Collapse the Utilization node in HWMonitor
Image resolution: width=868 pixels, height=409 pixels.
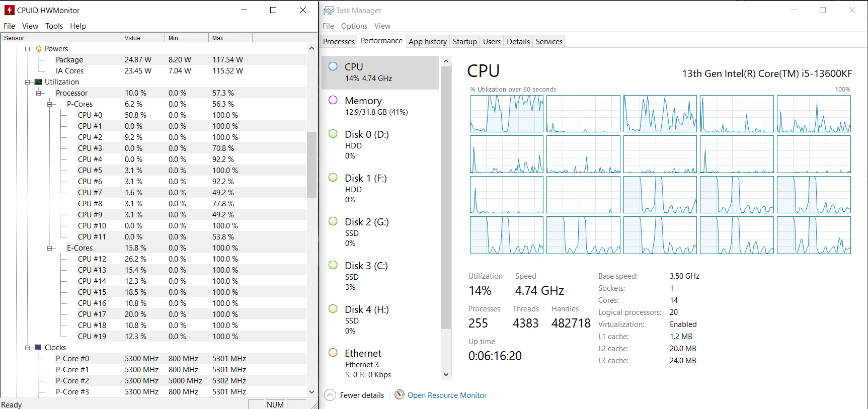pos(28,82)
